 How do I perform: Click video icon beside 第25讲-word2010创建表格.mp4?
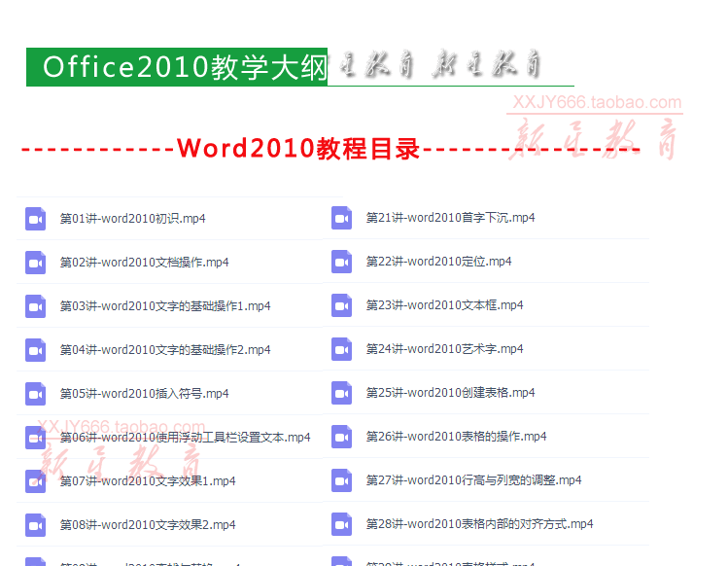click(x=342, y=393)
